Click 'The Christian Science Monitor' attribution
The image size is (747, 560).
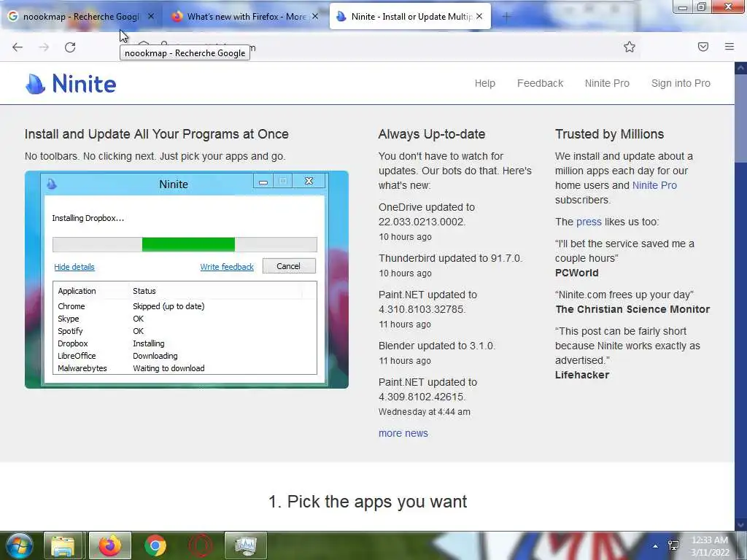632,309
